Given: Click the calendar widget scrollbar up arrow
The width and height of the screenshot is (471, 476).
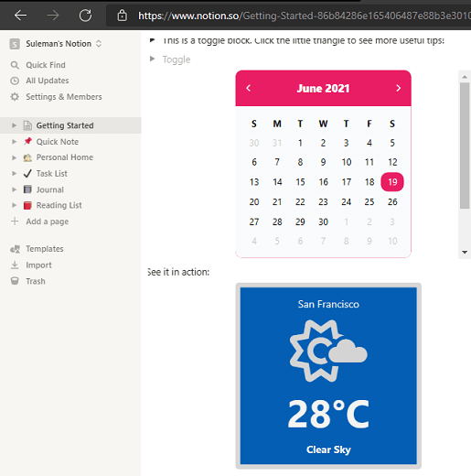Looking at the screenshot, I should pyautogui.click(x=465, y=77).
